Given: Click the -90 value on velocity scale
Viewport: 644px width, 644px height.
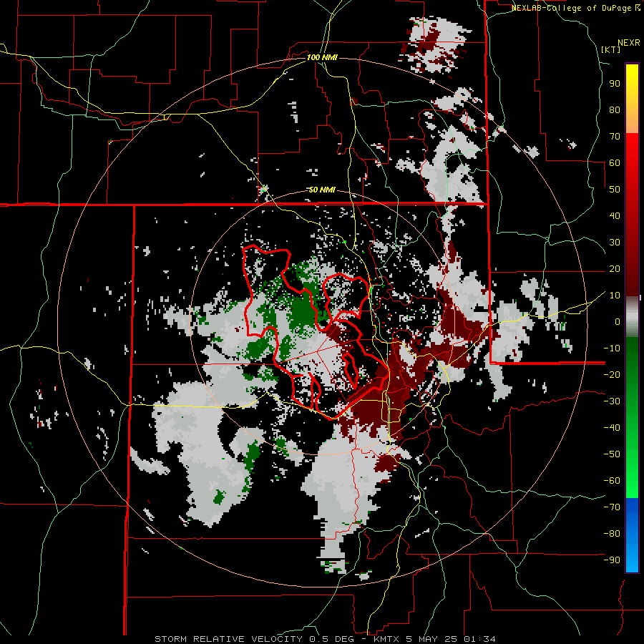Looking at the screenshot, I should (x=612, y=560).
